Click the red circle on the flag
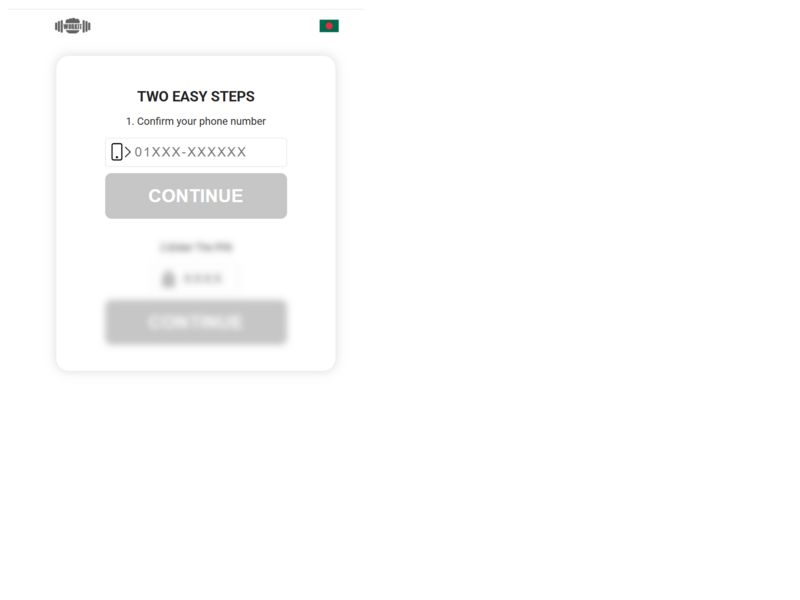The image size is (800, 600). point(329,26)
